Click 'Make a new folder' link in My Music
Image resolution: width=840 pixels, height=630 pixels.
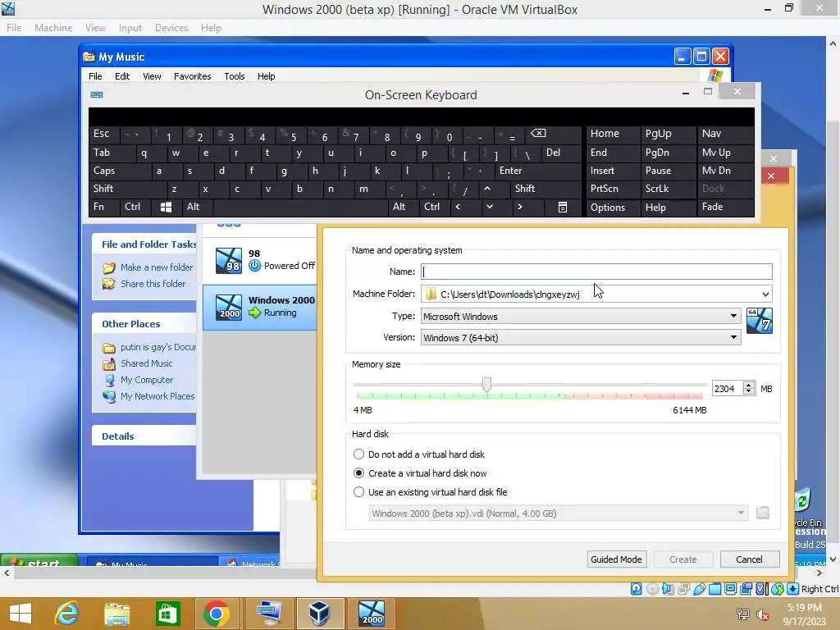(x=157, y=267)
